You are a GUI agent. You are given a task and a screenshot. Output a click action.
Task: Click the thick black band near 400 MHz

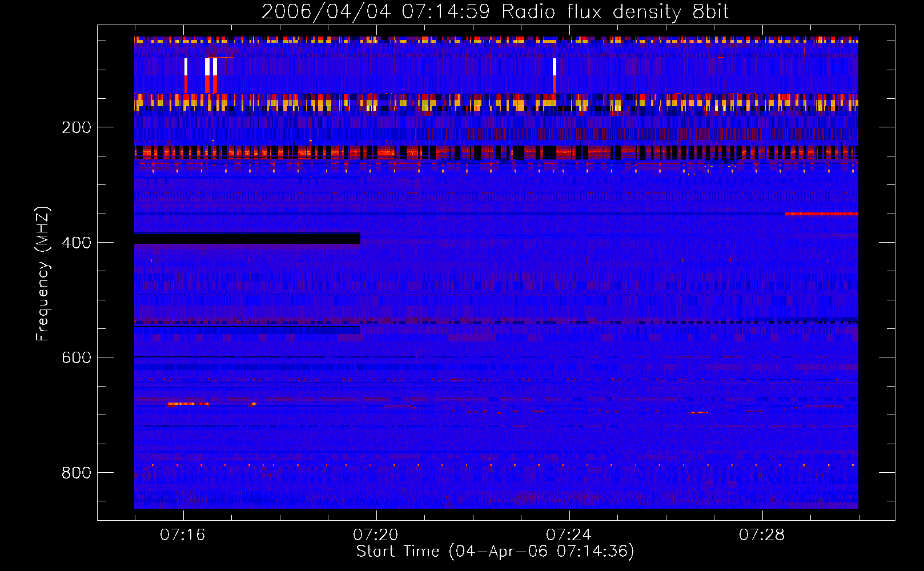247,239
